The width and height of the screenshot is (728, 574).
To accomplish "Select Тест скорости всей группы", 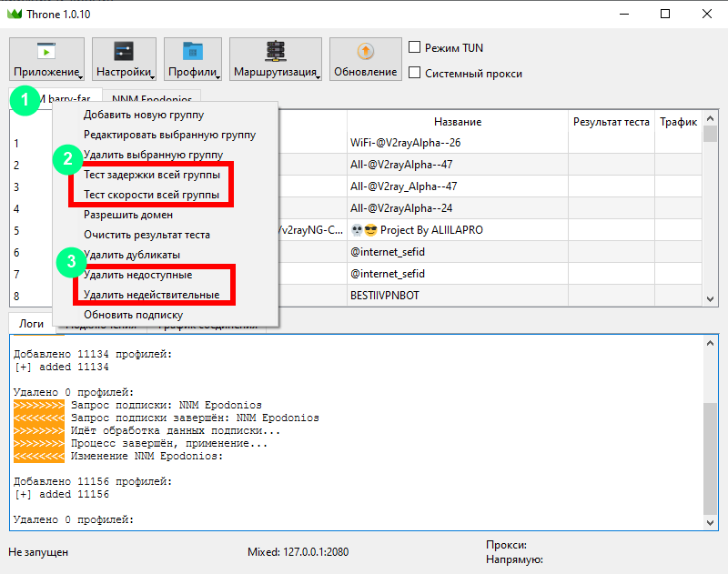I will (151, 195).
